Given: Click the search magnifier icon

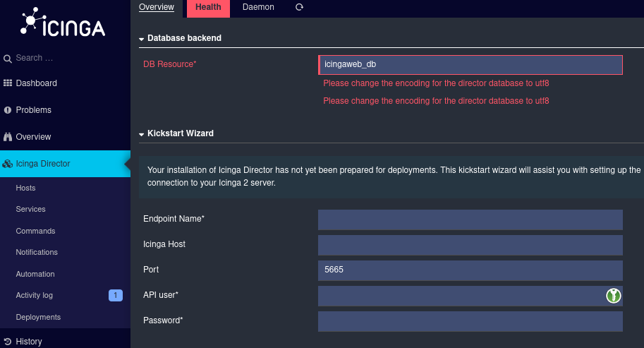Looking at the screenshot, I should (x=7, y=59).
